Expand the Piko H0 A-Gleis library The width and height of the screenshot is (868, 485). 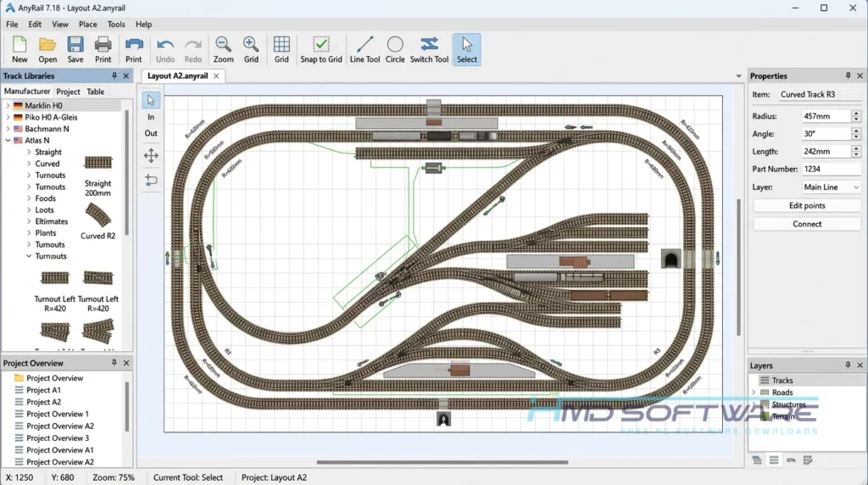tap(8, 117)
